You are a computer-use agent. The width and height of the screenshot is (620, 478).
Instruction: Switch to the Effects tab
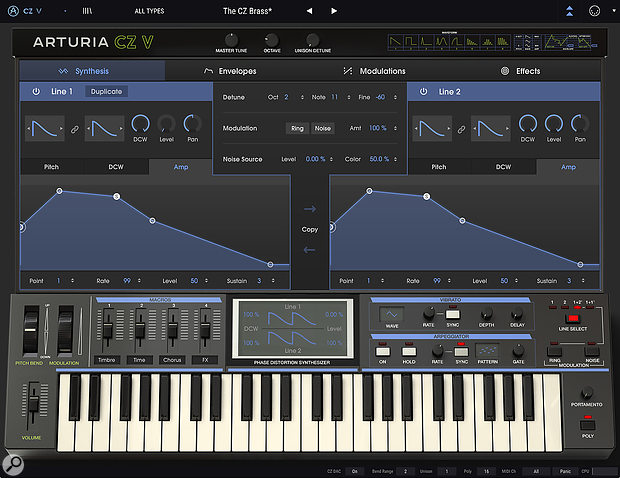pyautogui.click(x=521, y=71)
